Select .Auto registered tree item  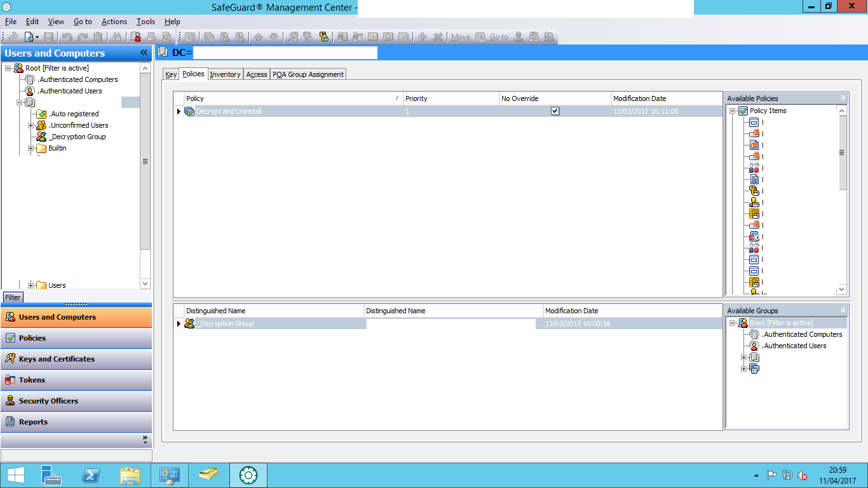(x=74, y=114)
